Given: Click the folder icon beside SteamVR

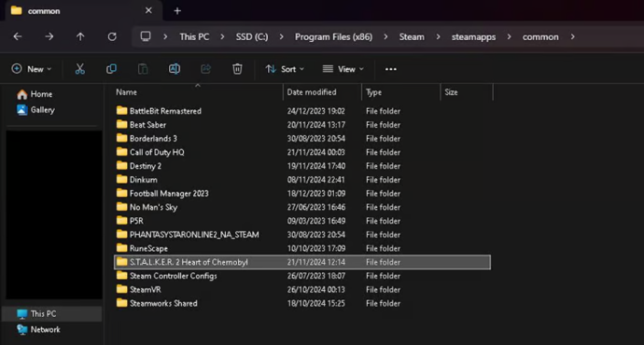Looking at the screenshot, I should click(x=121, y=289).
